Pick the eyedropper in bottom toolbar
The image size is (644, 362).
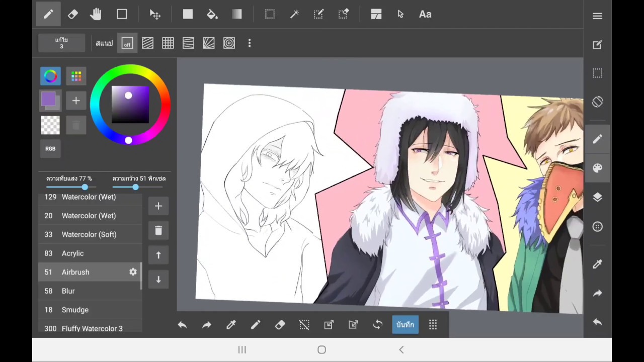click(x=231, y=325)
